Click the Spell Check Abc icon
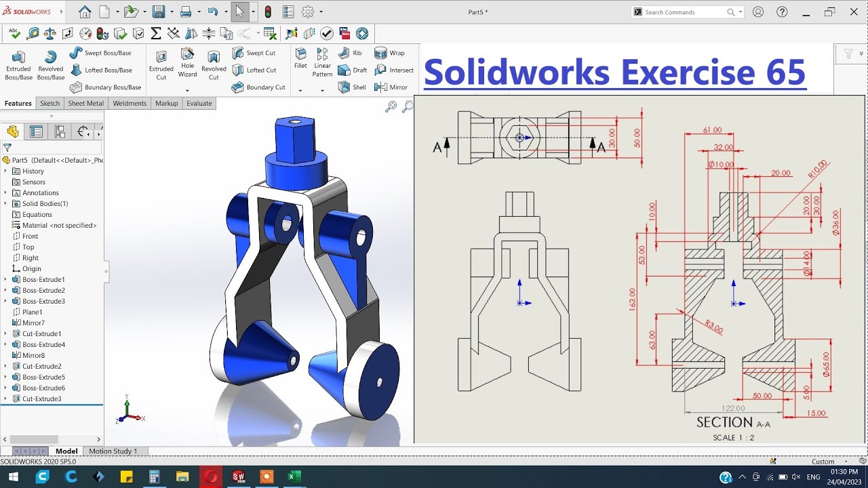The width and height of the screenshot is (868, 488). point(14,33)
